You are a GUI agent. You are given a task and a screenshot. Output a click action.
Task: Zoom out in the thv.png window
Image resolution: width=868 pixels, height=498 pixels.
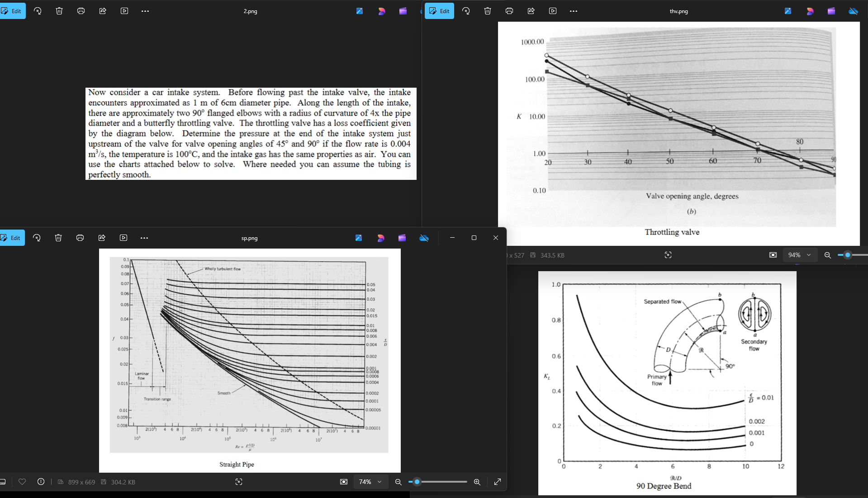tap(827, 255)
